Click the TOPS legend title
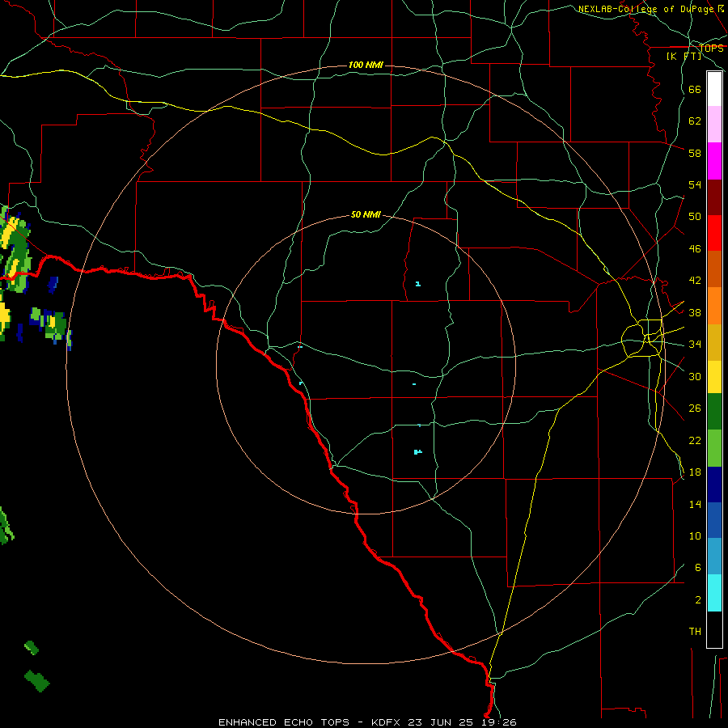The height and width of the screenshot is (728, 728). tap(711, 49)
